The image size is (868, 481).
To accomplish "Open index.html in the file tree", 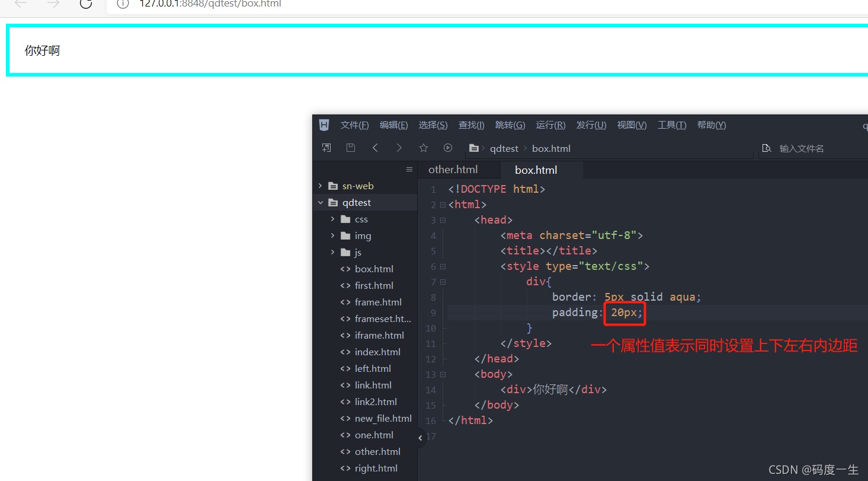I will 377,352.
